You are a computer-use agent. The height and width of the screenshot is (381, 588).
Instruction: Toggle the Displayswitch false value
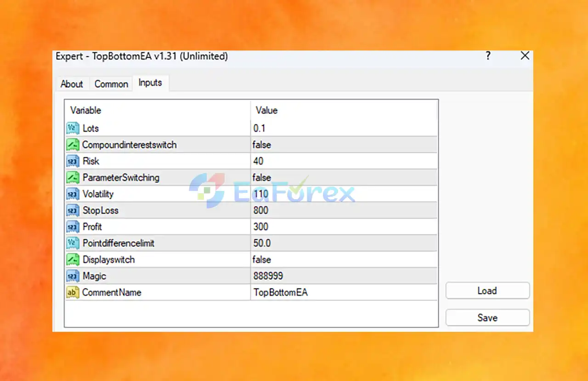click(x=344, y=260)
